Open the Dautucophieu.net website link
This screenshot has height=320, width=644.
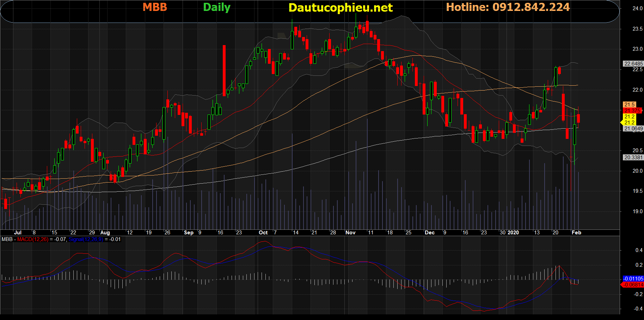click(x=341, y=8)
